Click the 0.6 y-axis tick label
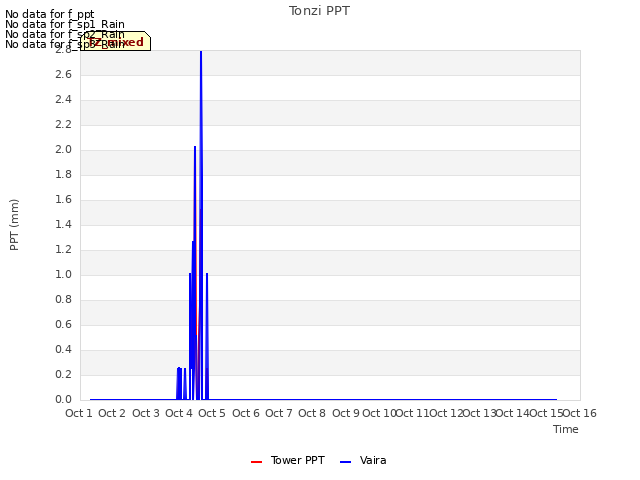 pos(63,324)
